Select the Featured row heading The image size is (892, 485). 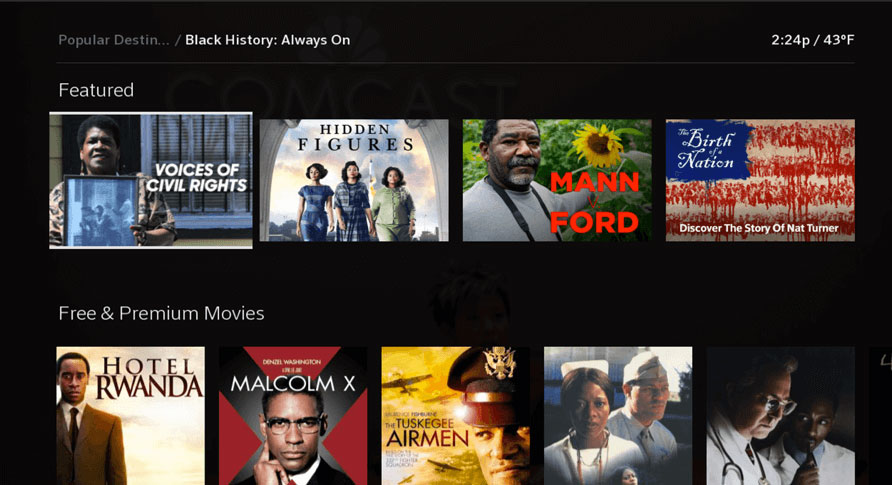pyautogui.click(x=96, y=90)
